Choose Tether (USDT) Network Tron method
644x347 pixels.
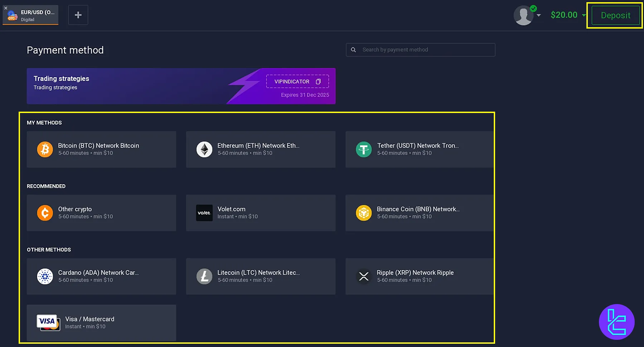tap(420, 149)
